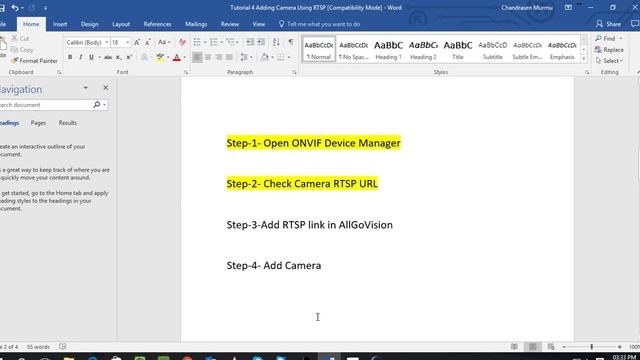Switch to Print Layout view icon

pyautogui.click(x=533, y=347)
